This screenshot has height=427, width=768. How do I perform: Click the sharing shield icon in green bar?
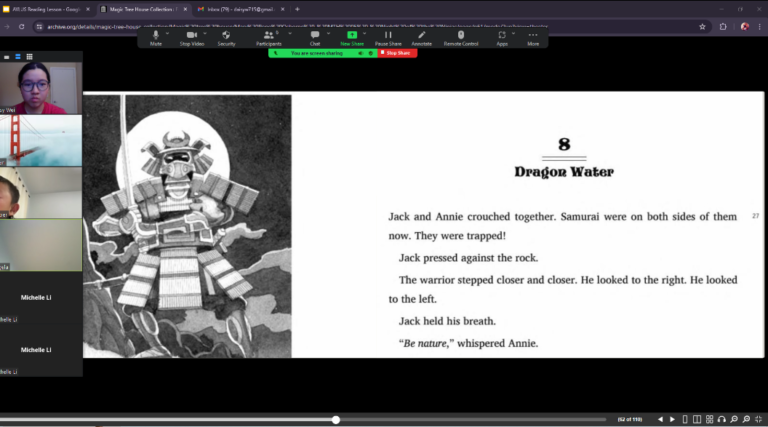point(371,53)
